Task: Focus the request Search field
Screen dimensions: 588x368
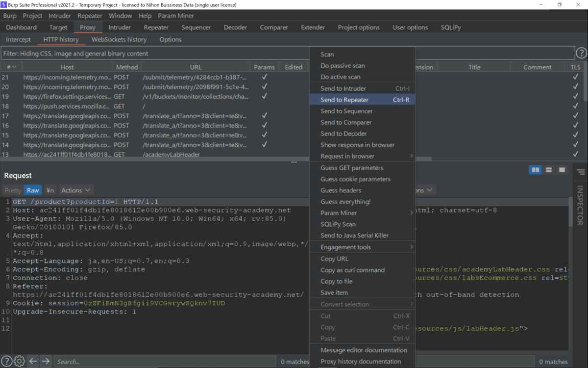Action: [x=164, y=362]
